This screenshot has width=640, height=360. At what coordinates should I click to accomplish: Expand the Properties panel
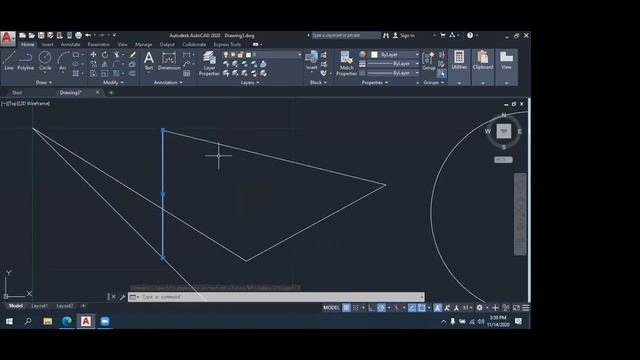click(x=374, y=82)
